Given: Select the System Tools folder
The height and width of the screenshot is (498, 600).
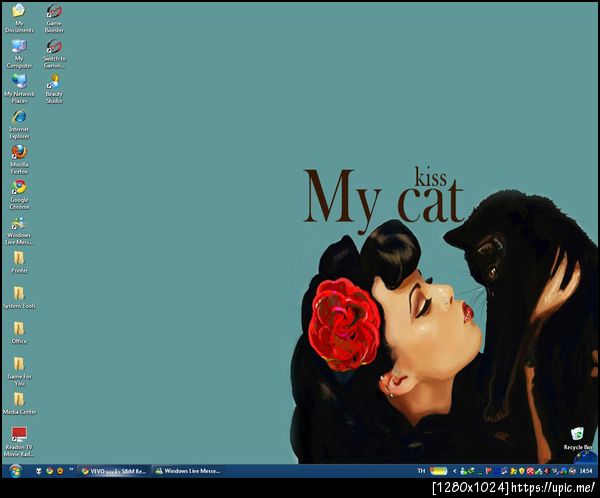Looking at the screenshot, I should (x=19, y=298).
